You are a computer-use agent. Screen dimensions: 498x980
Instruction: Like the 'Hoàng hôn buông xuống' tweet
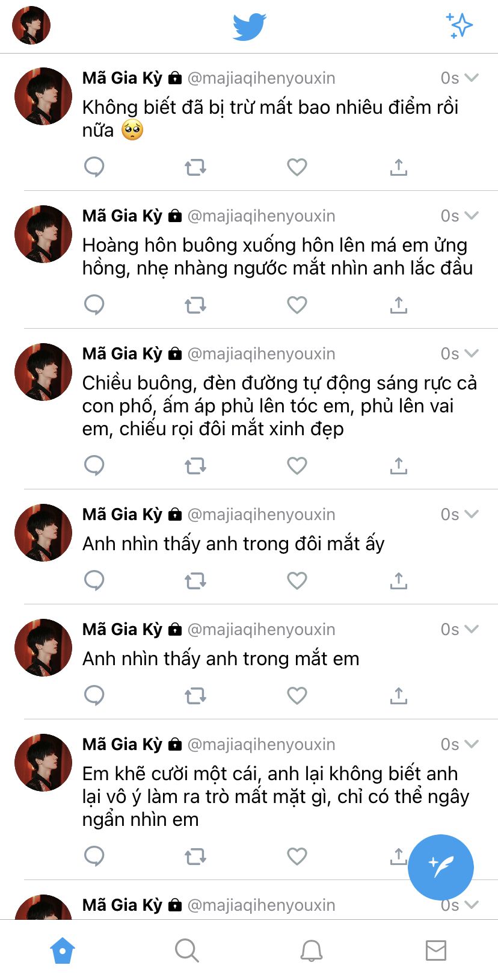pyautogui.click(x=297, y=305)
